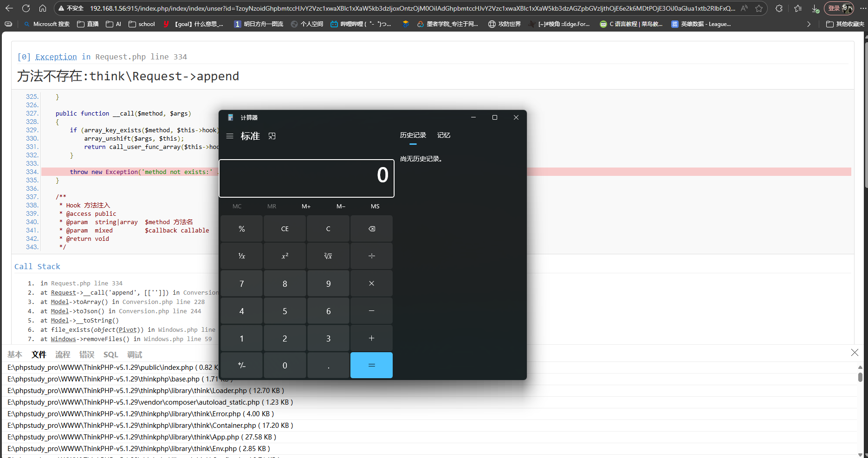Toggle calculator keep-on-top mode icon
The width and height of the screenshot is (868, 458).
pyautogui.click(x=272, y=136)
